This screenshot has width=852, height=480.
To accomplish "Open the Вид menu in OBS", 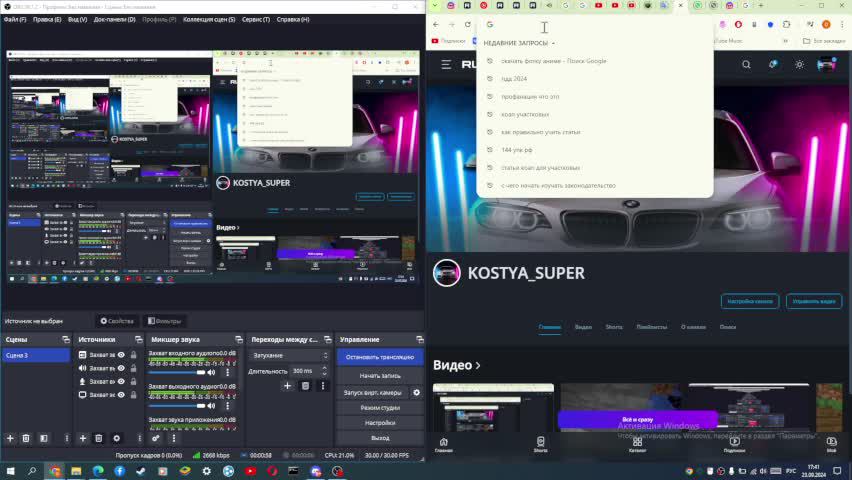I will tap(77, 20).
